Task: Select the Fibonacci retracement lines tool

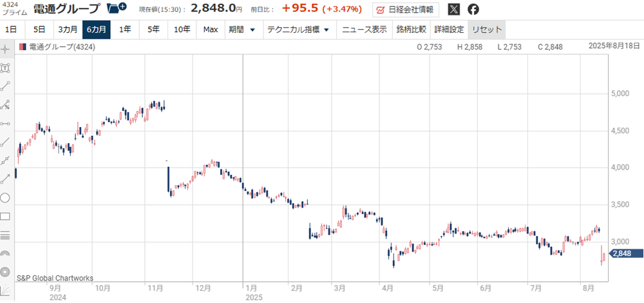Action: pyautogui.click(x=5, y=235)
